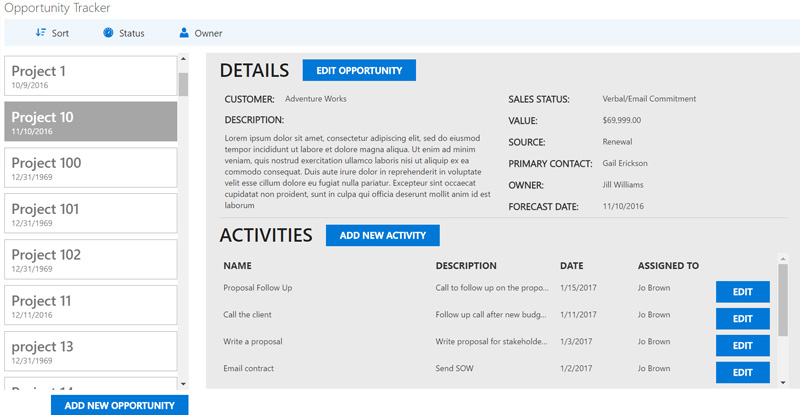Edit the Write a proposal activity
This screenshot has width=800, height=415.
click(x=743, y=346)
